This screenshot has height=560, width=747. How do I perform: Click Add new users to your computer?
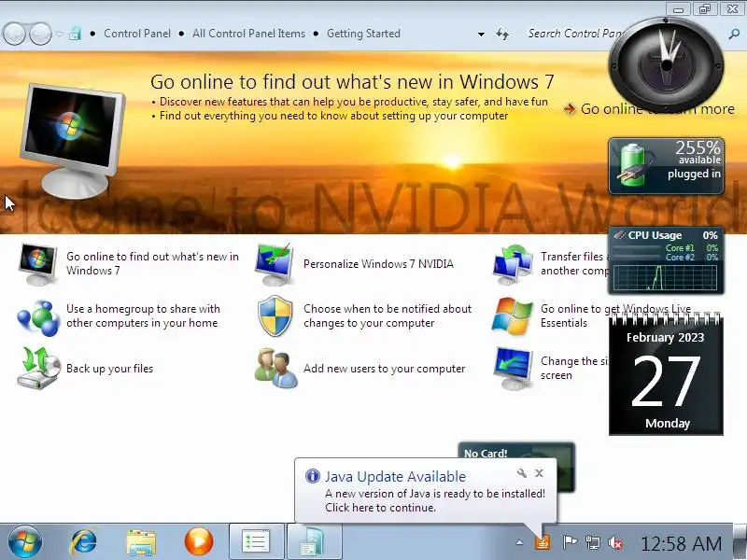(384, 369)
